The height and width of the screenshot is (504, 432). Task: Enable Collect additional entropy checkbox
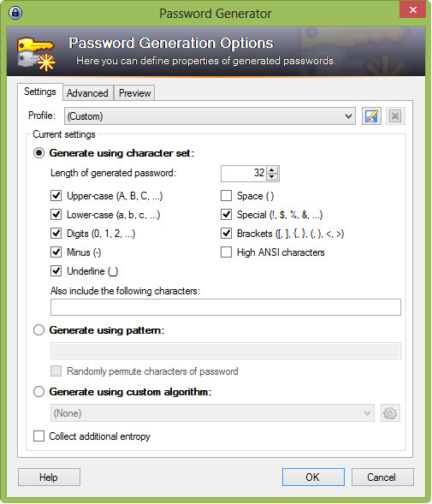(x=38, y=436)
